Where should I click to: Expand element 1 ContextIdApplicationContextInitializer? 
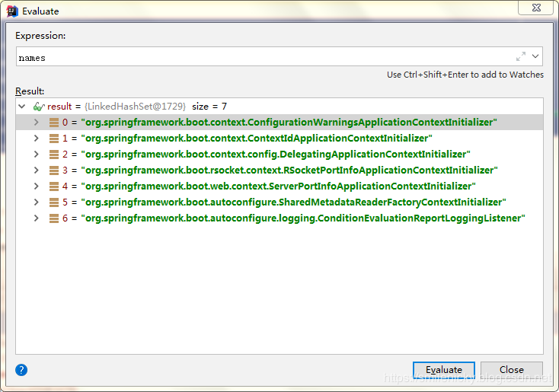[x=36, y=139]
